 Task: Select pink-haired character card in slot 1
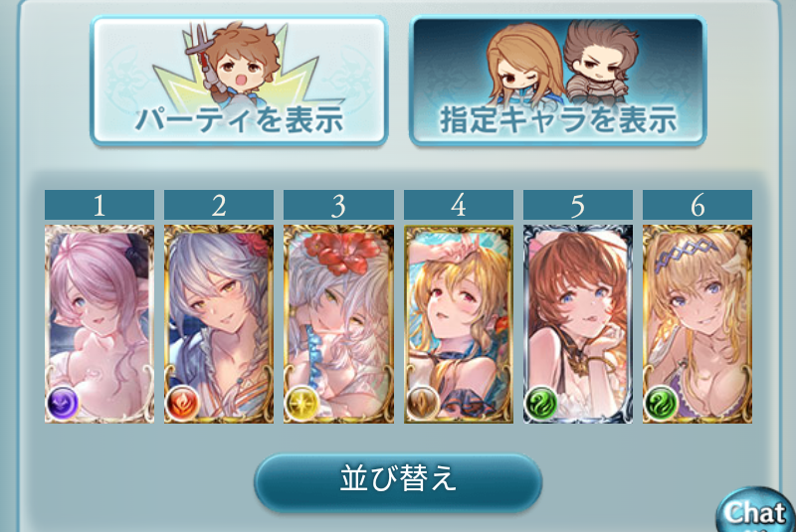[x=99, y=324]
